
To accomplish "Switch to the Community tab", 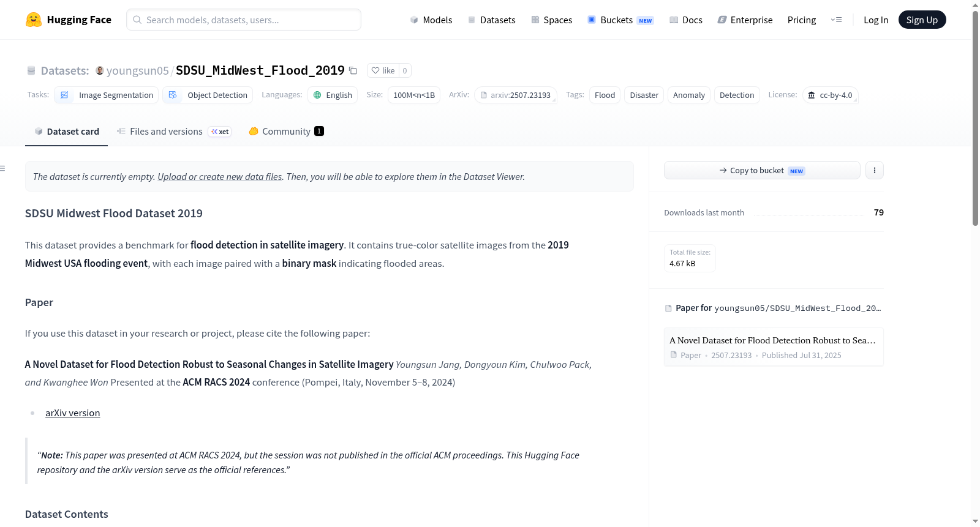I will coord(286,132).
